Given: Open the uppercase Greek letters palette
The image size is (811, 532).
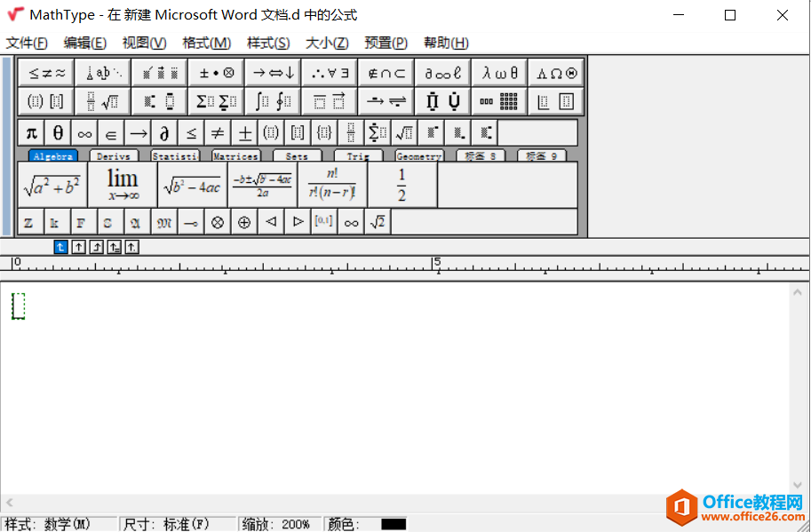Looking at the screenshot, I should click(x=556, y=73).
